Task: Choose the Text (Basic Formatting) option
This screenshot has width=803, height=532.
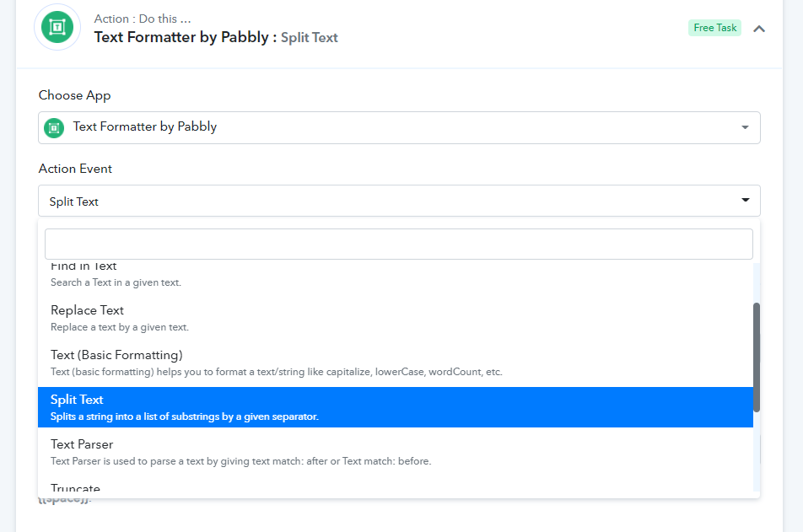Action: coord(396,363)
